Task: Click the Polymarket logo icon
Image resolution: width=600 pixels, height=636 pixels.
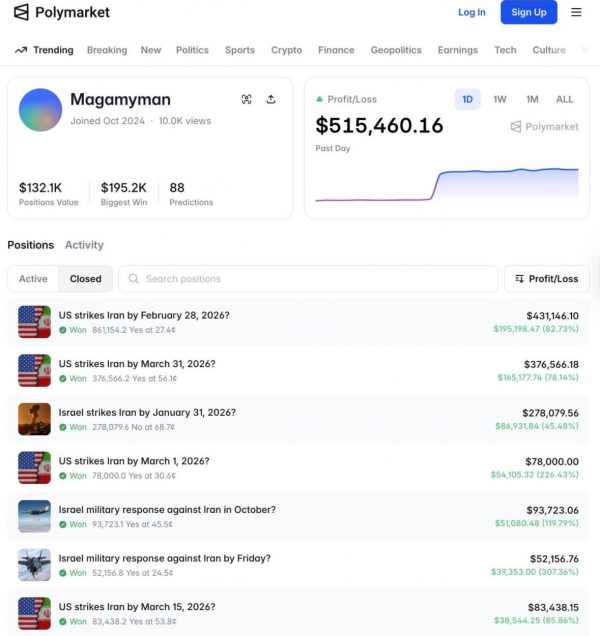Action: click(x=21, y=13)
